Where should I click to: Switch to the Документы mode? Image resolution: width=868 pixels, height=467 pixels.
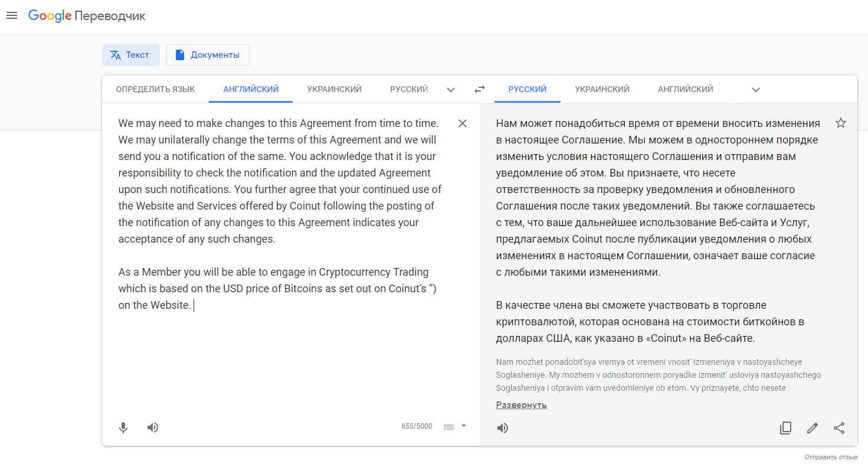(x=208, y=55)
